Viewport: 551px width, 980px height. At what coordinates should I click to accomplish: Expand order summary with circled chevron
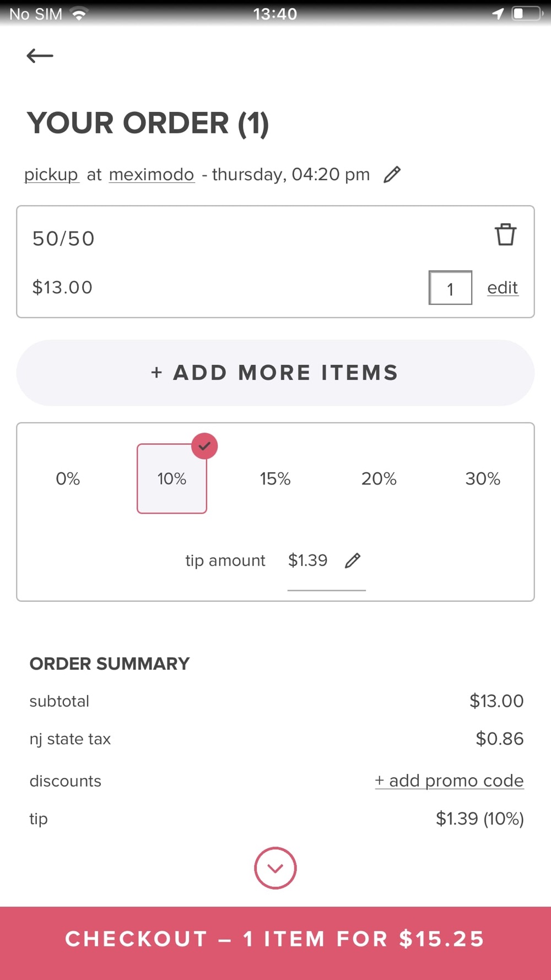(x=275, y=868)
